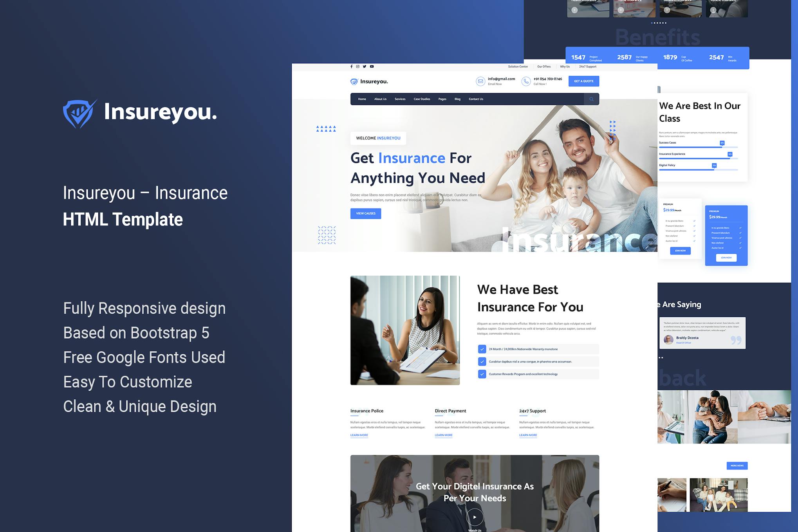
Task: Click checkbox beside Curabitur dapibus item
Action: click(x=482, y=362)
